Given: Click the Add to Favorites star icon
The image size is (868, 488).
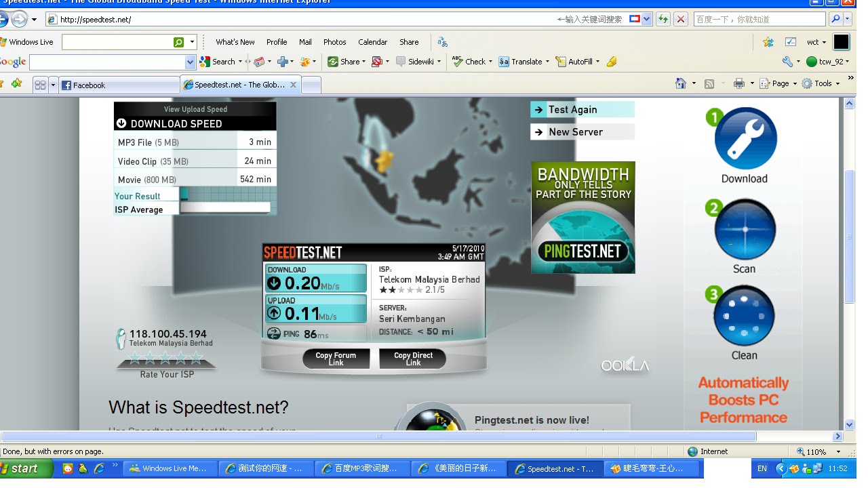Looking at the screenshot, I should click(16, 83).
